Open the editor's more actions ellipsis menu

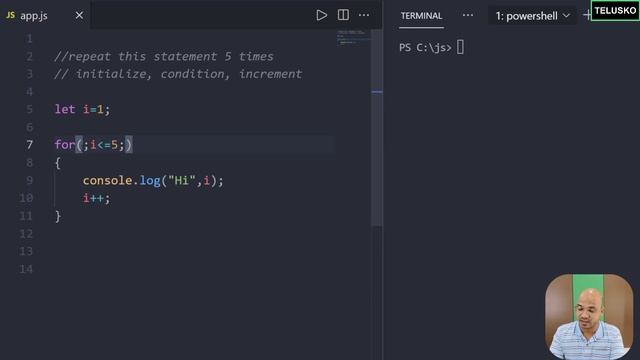364,16
